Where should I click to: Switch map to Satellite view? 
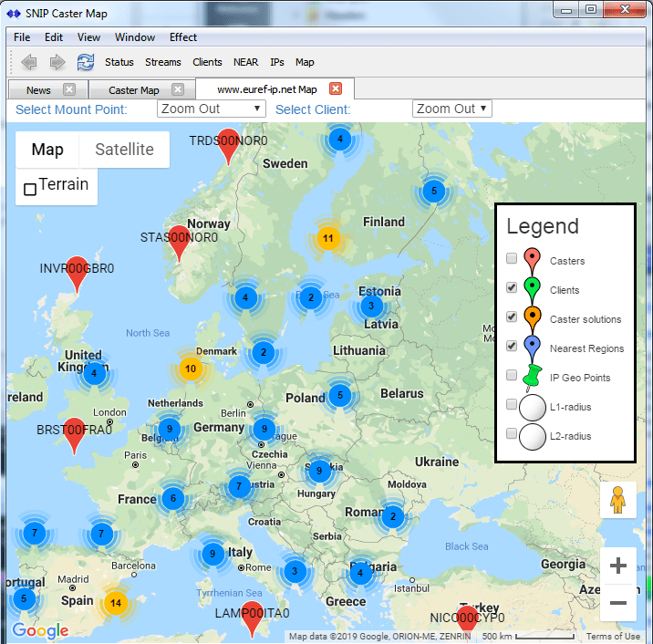point(124,149)
